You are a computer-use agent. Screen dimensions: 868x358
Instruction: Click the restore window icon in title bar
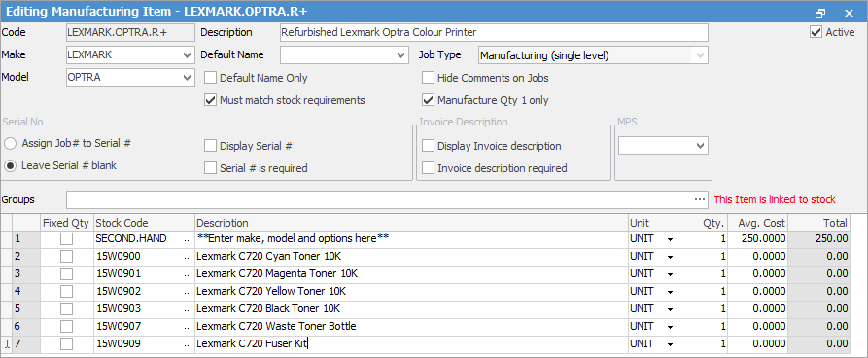821,13
